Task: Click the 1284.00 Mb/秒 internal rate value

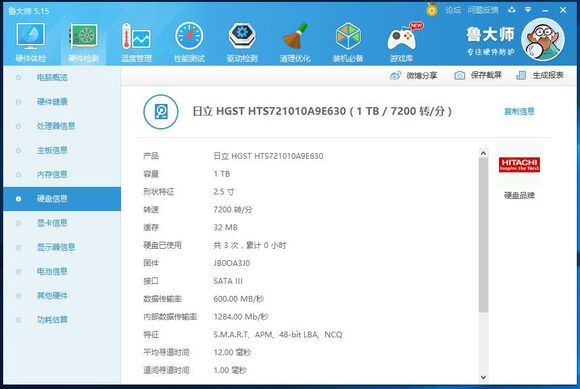Action: (x=241, y=317)
